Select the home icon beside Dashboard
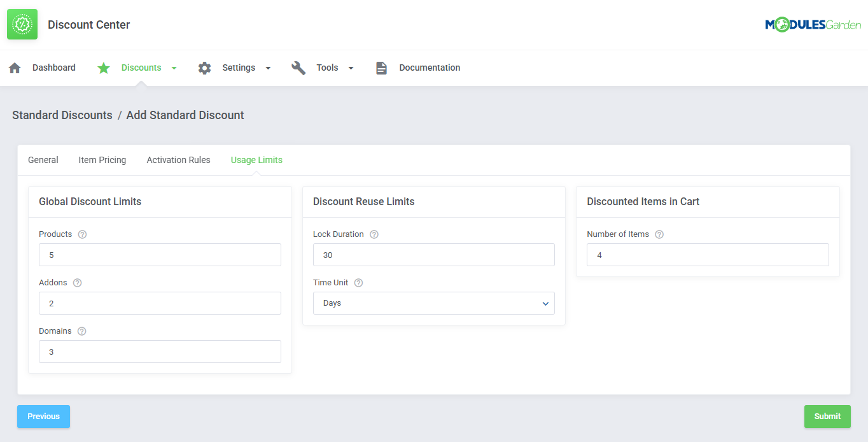The width and height of the screenshot is (868, 442). point(14,67)
